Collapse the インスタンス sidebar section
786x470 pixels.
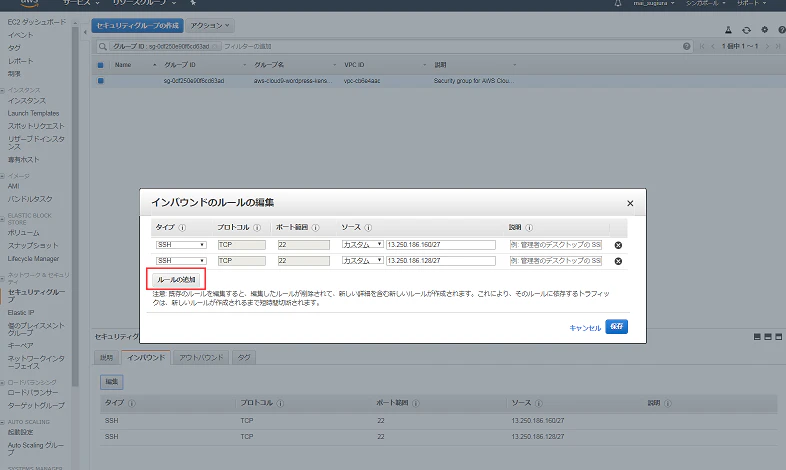[3, 90]
